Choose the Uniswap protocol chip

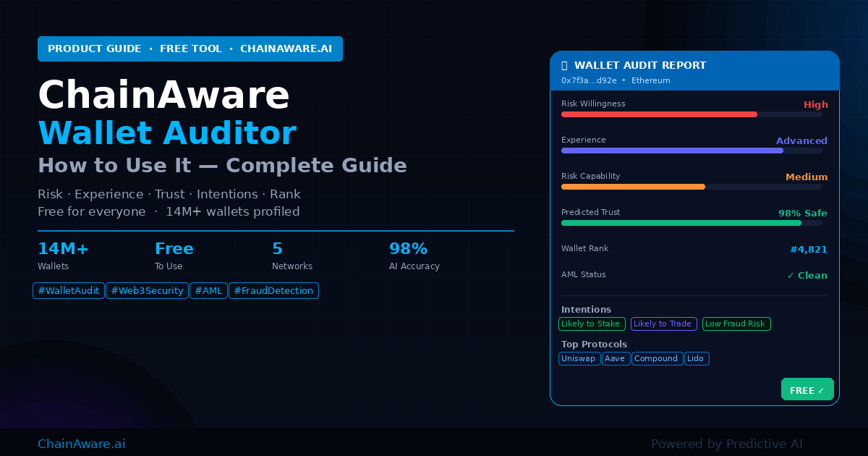tap(579, 359)
